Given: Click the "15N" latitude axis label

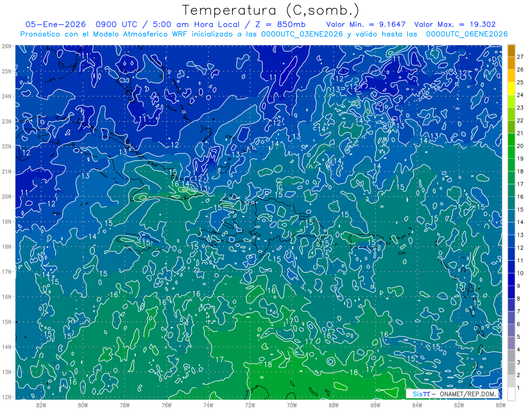Looking at the screenshot, I should pyautogui.click(x=6, y=322).
